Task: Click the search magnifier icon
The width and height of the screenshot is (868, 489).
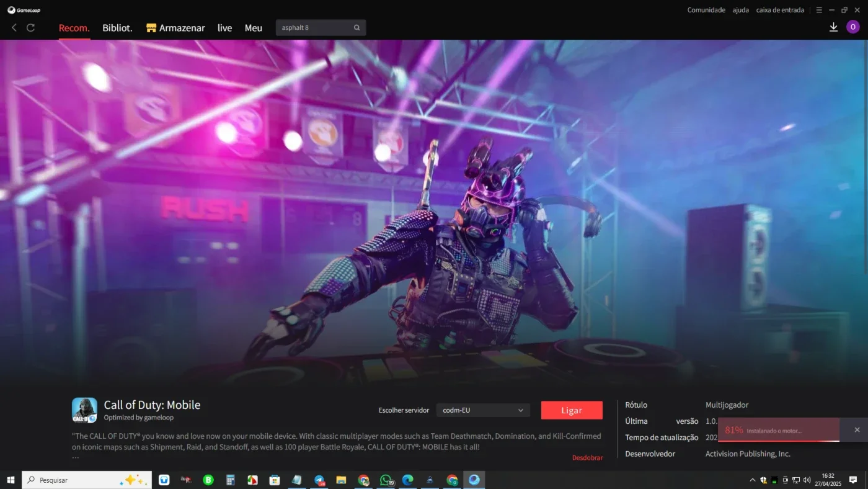Action: 357,28
